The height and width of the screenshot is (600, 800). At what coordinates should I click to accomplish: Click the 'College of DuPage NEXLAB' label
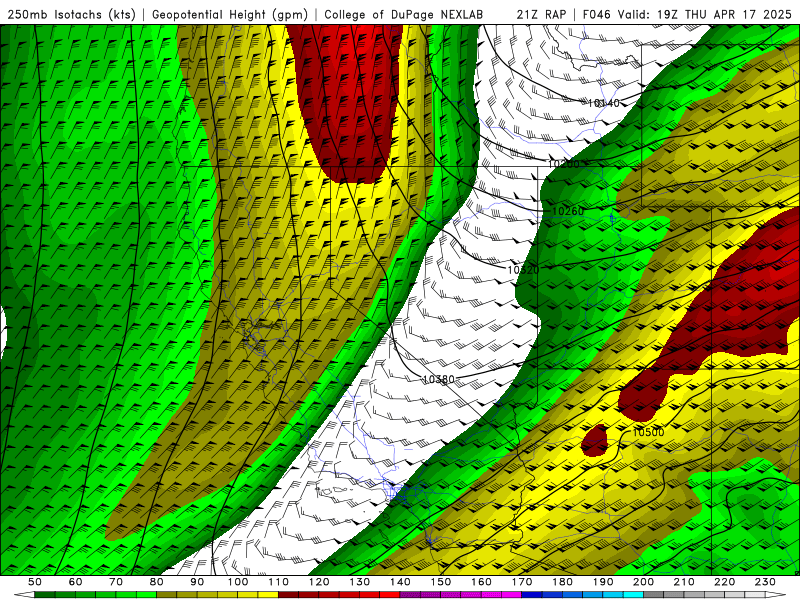click(x=404, y=15)
